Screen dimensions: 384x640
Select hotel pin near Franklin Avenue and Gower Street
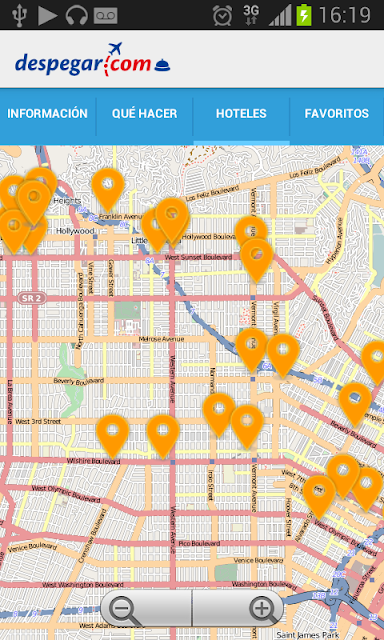[x=108, y=190]
